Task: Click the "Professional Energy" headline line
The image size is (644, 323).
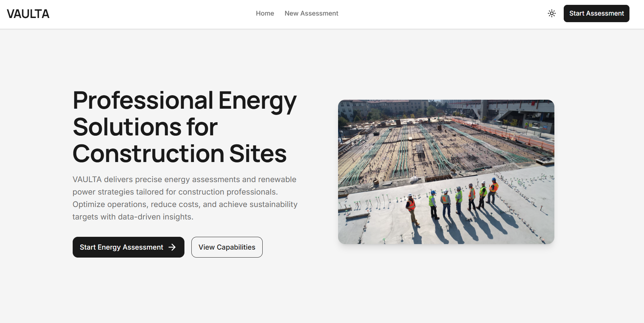Action: pos(184,100)
